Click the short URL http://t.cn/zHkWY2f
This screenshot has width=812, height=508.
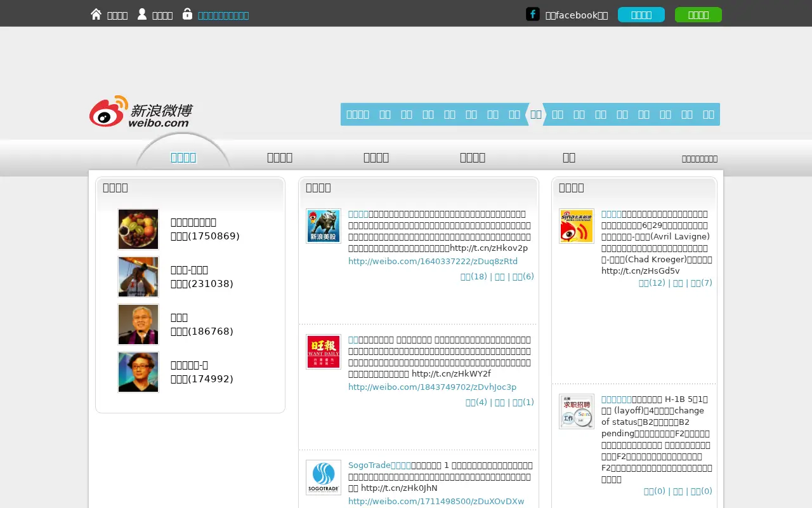click(451, 374)
